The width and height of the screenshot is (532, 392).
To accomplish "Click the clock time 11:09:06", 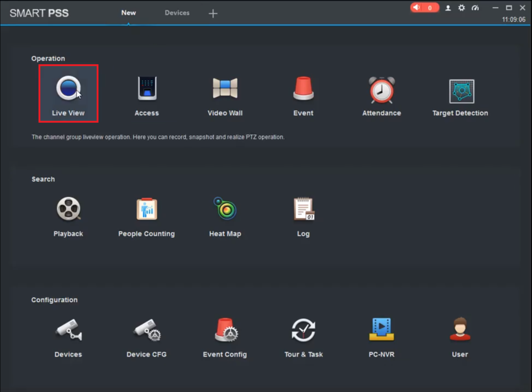I will coord(514,20).
